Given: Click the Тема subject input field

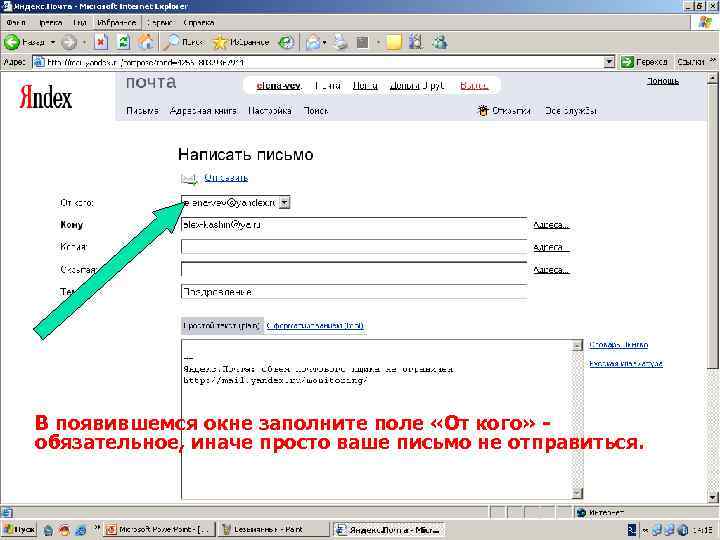Looking at the screenshot, I should (354, 292).
